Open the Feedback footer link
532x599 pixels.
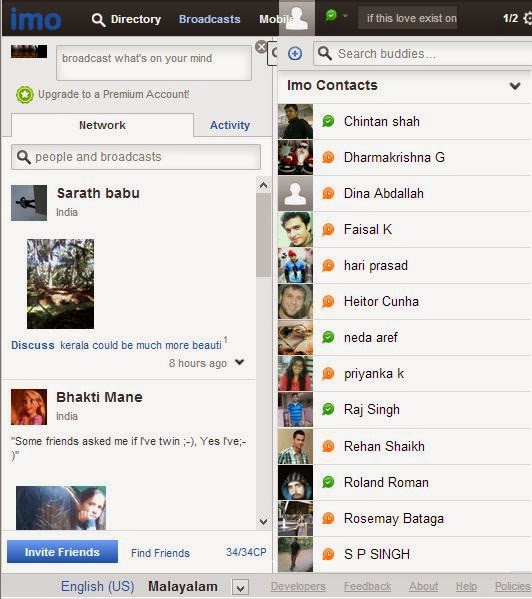[367, 586]
